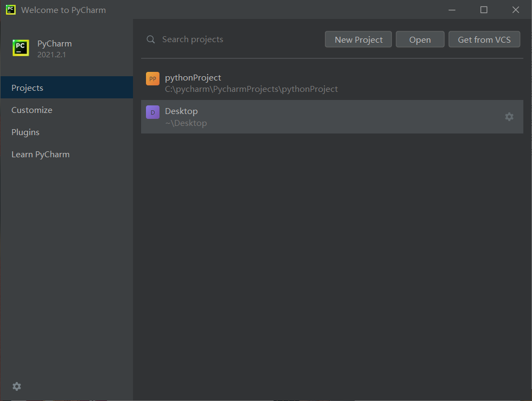Open options gear on Desktop project row
Screen dimensions: 532x401
tap(509, 117)
